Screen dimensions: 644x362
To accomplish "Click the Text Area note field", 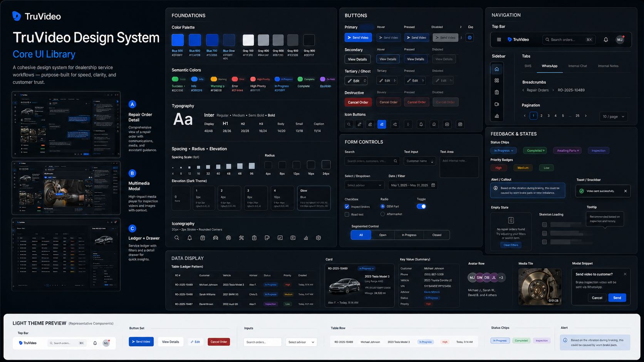I will [459, 167].
